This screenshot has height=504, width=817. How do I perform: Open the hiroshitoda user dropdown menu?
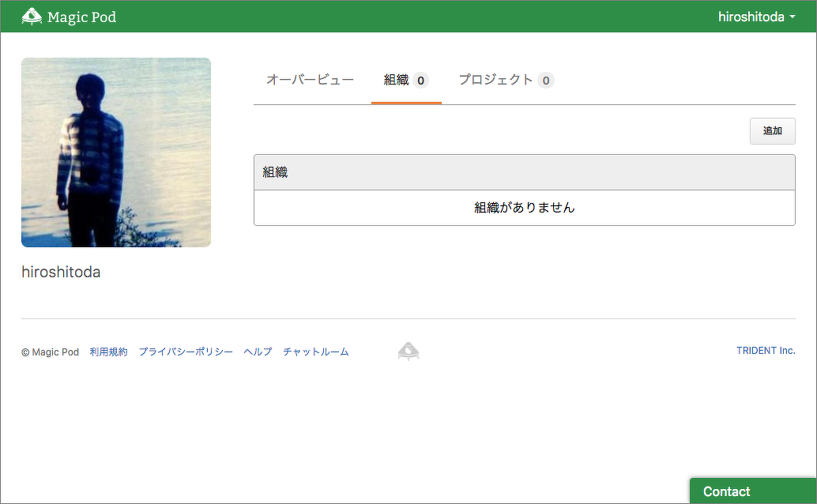[756, 17]
